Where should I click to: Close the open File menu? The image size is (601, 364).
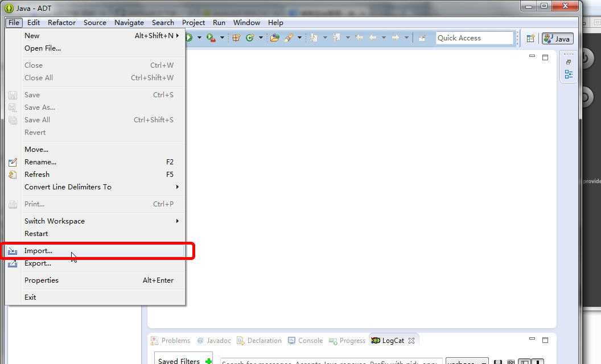tap(14, 23)
